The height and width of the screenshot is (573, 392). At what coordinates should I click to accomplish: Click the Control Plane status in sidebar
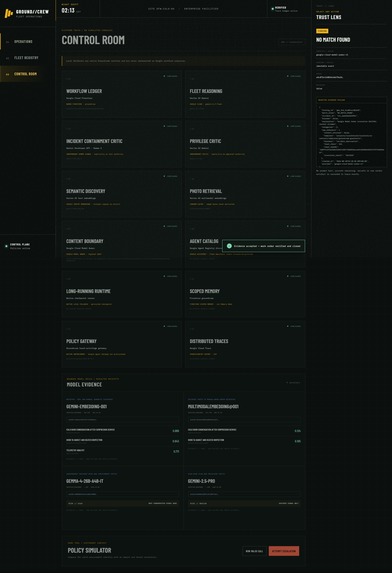point(28,246)
